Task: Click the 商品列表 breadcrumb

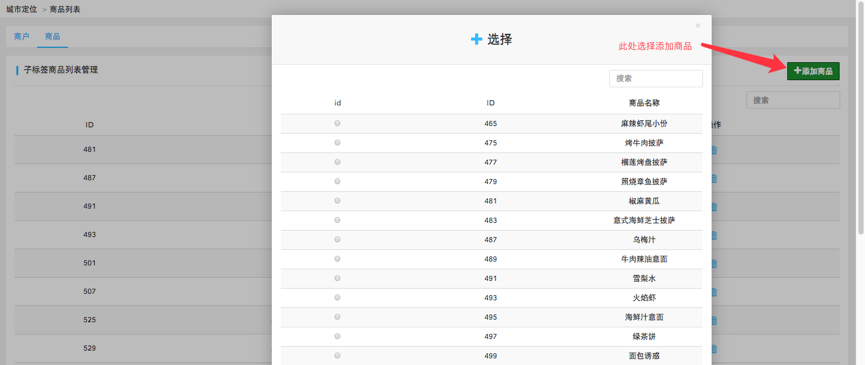Action: tap(65, 9)
